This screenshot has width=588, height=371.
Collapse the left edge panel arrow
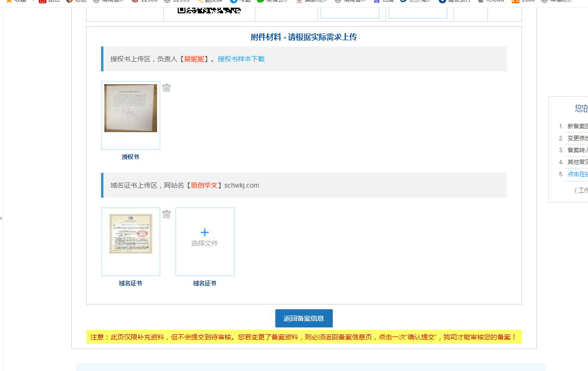point(2,218)
